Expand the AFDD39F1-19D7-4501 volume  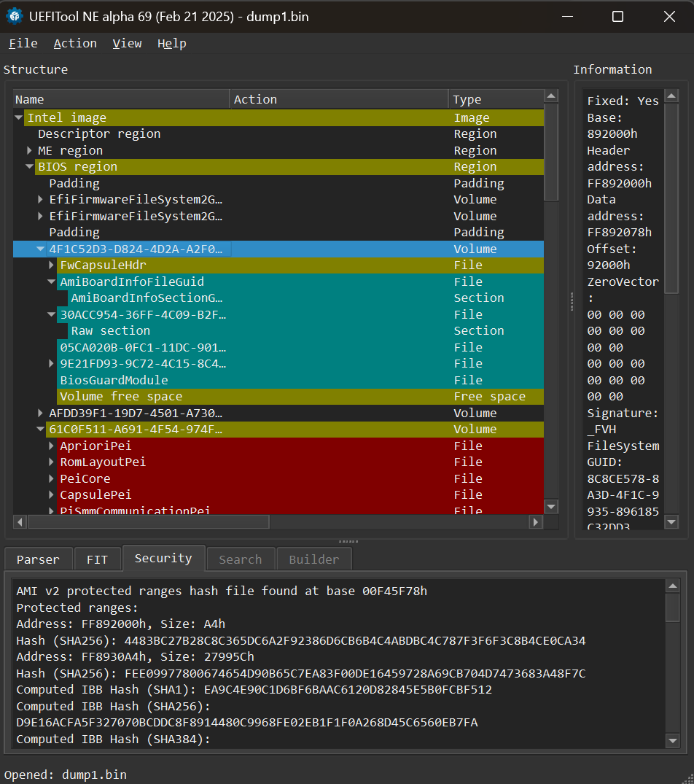click(x=41, y=413)
